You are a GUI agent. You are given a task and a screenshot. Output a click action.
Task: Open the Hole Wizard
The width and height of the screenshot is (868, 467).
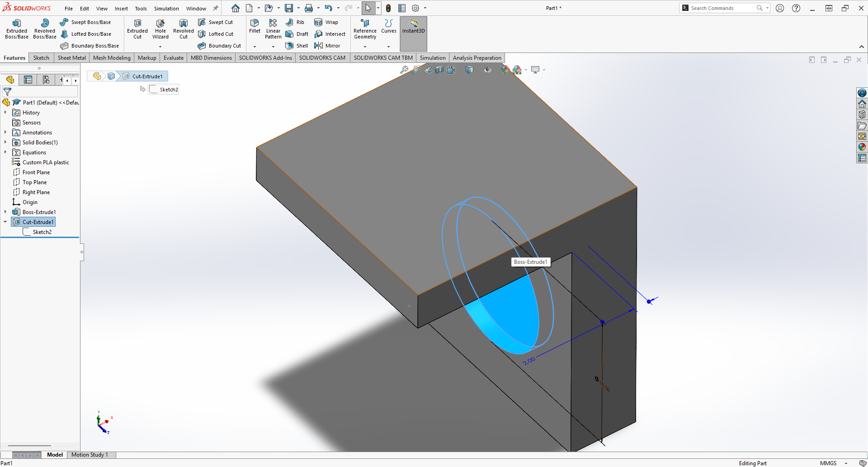[160, 29]
